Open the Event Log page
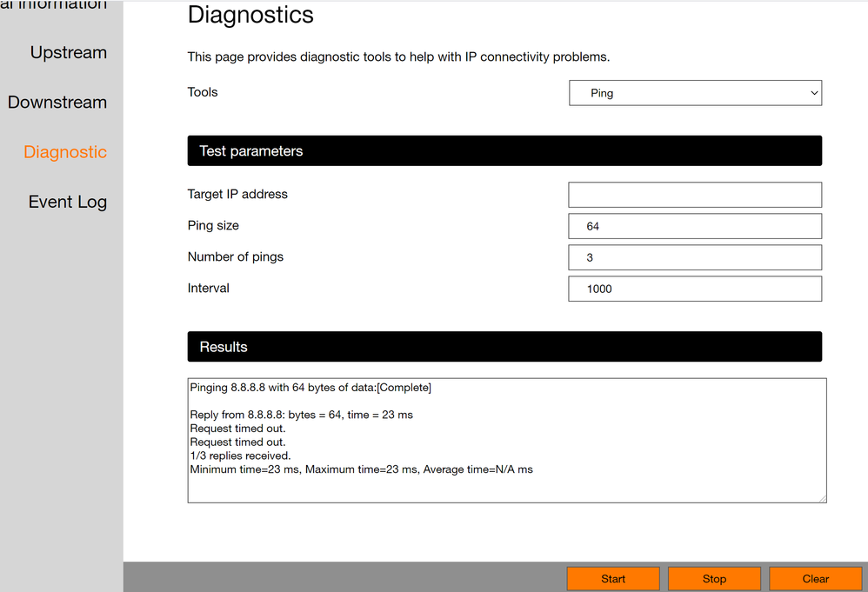The height and width of the screenshot is (592, 868). click(x=68, y=202)
